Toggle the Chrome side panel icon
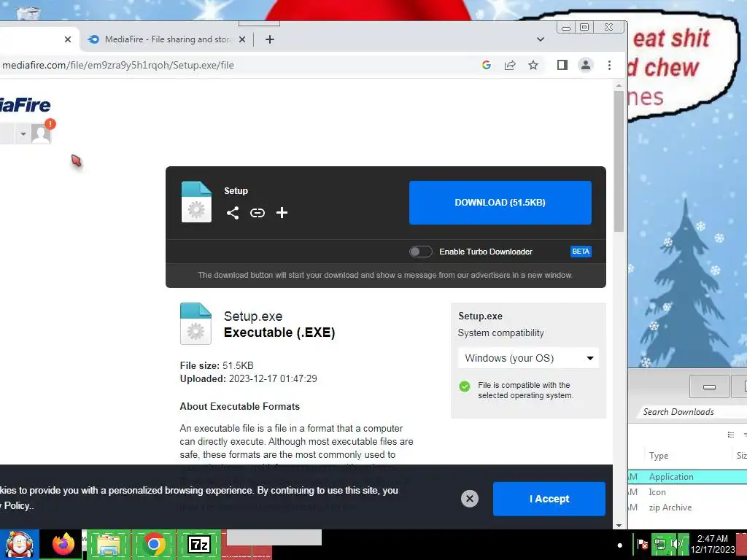The width and height of the screenshot is (747, 560). [562, 65]
